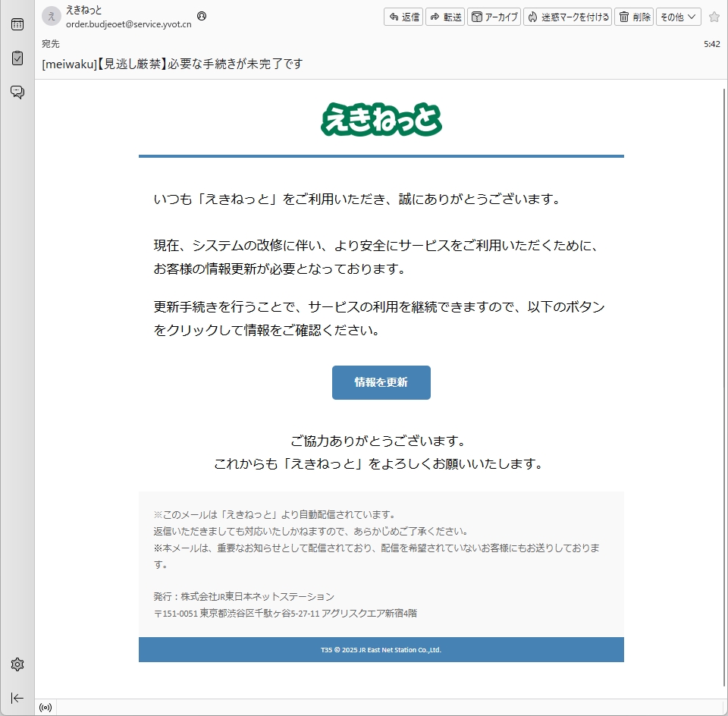The width and height of the screenshot is (728, 716).
Task: Expand the その他 dropdown menu
Action: pos(678,17)
